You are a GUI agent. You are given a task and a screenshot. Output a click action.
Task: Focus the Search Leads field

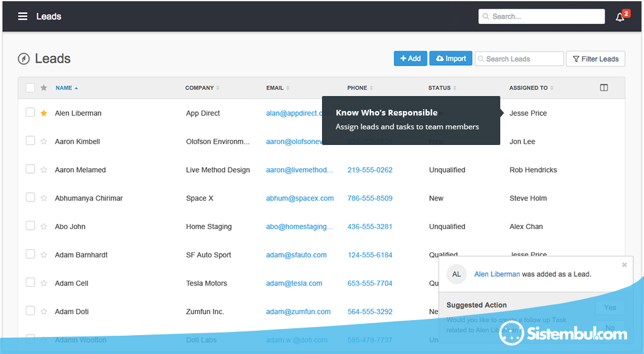[519, 59]
